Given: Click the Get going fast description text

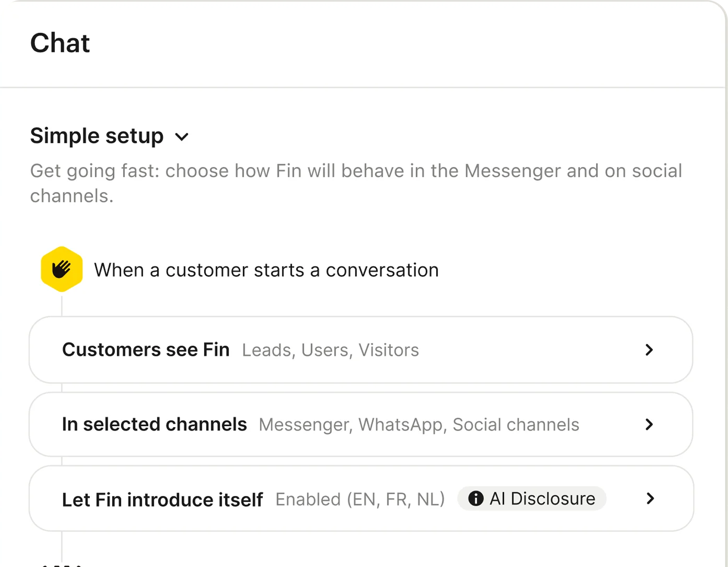Looking at the screenshot, I should [356, 183].
